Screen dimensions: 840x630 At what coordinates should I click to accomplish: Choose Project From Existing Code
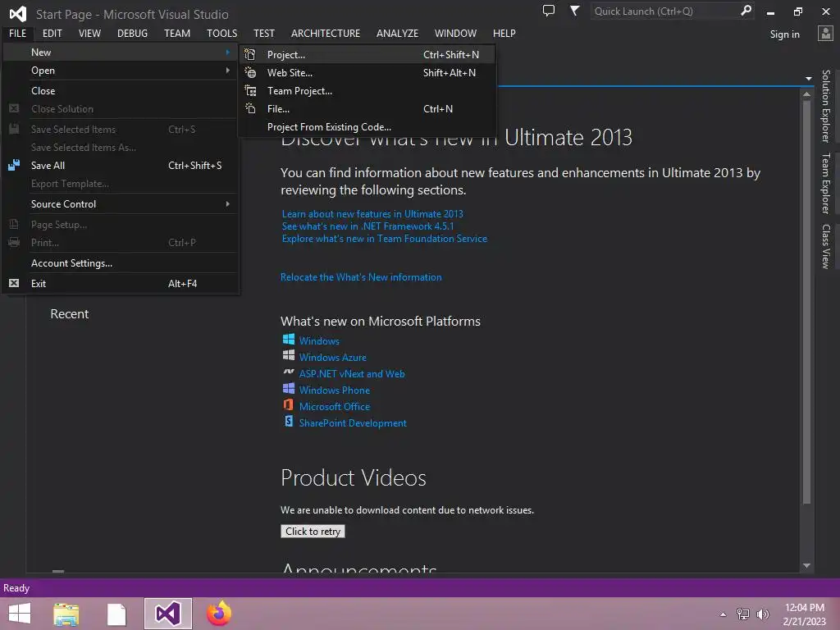point(367,127)
